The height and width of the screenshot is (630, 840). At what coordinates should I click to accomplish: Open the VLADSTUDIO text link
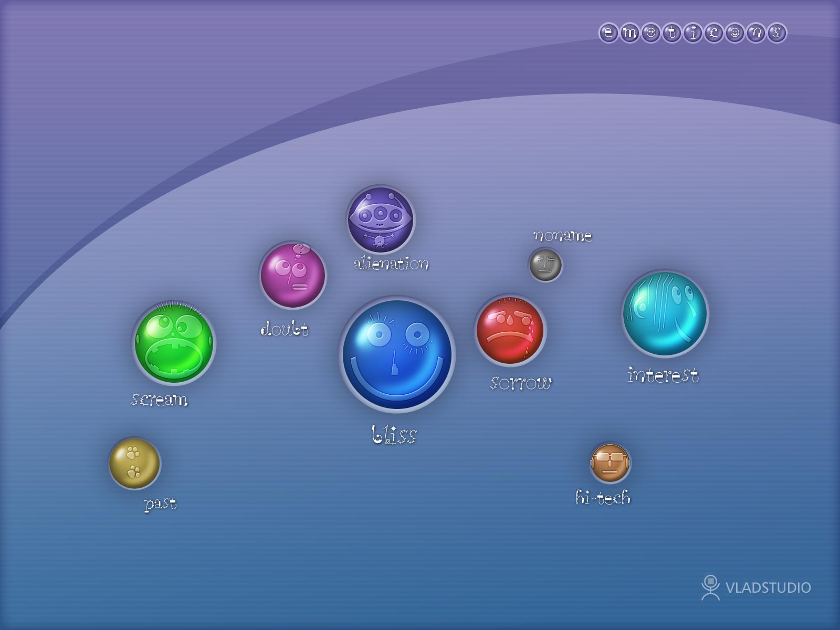768,587
